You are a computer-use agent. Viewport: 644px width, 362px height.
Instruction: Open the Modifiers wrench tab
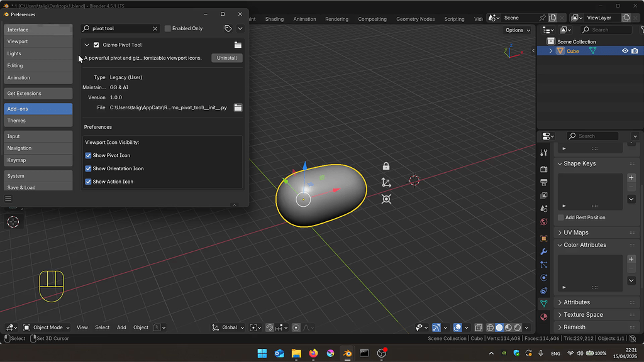point(544,251)
